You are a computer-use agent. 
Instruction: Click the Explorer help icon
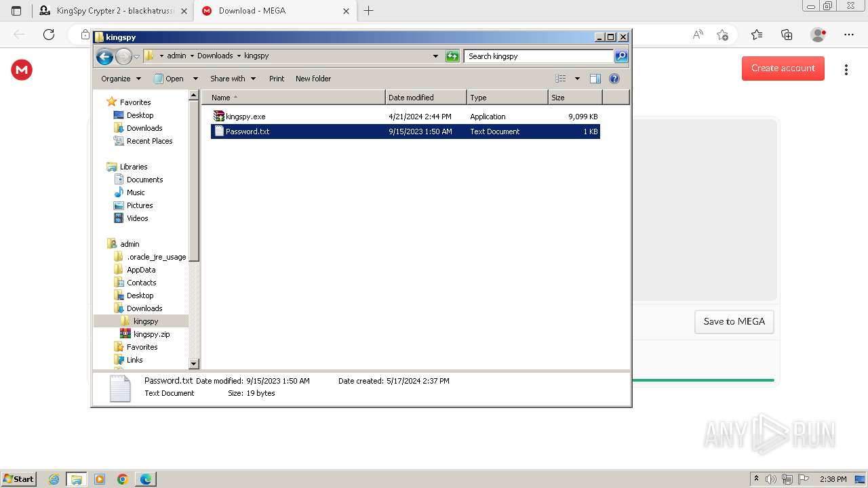614,79
